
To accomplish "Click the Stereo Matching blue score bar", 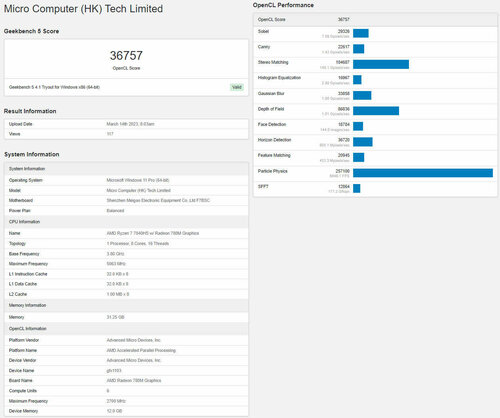I will point(381,64).
